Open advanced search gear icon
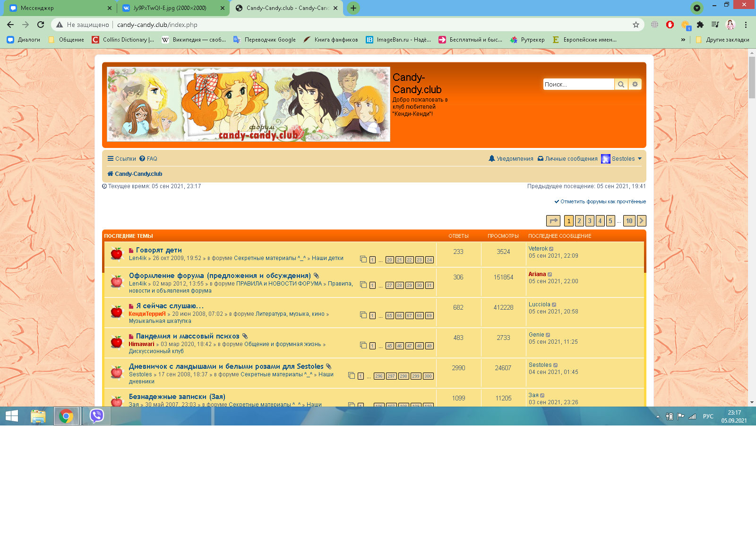The width and height of the screenshot is (756, 538). (x=635, y=85)
